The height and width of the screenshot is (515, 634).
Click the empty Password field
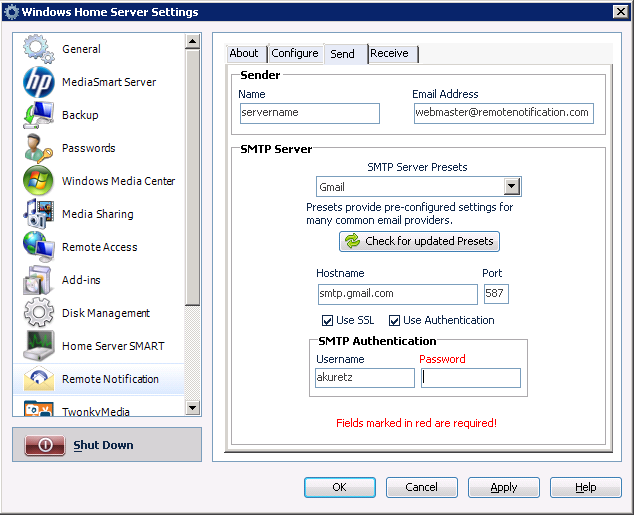tap(471, 378)
